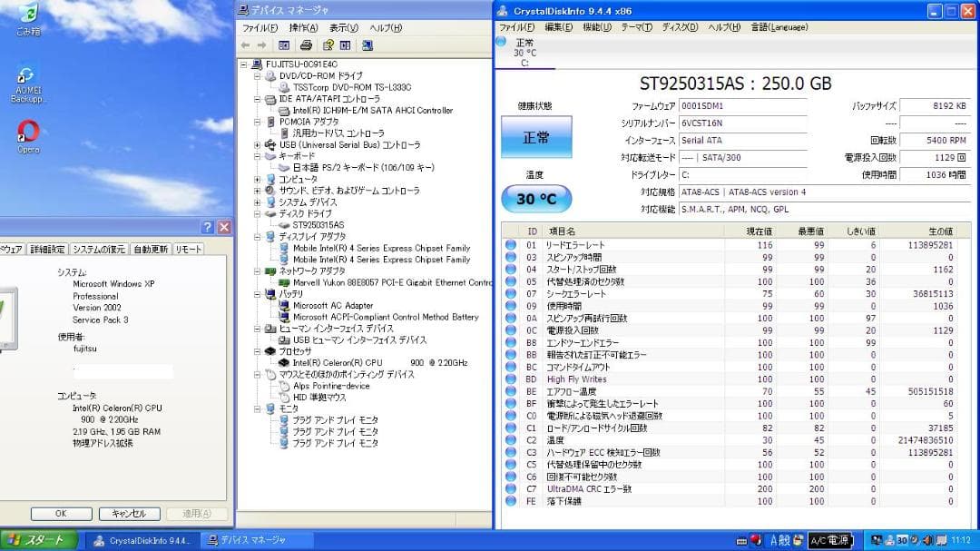Screen dimensions: 980x551
Task: Click the FUJITSU-0C91E4C computer root icon
Action: tap(257, 64)
